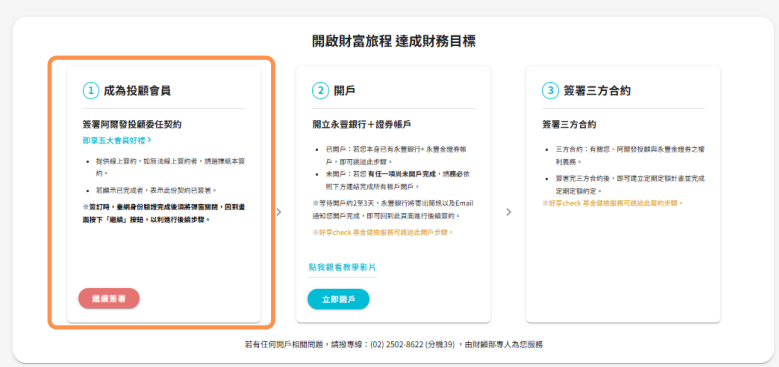This screenshot has width=779, height=367.
Task: Click the bullet starting with 提供線上簽約
Action: [170, 167]
